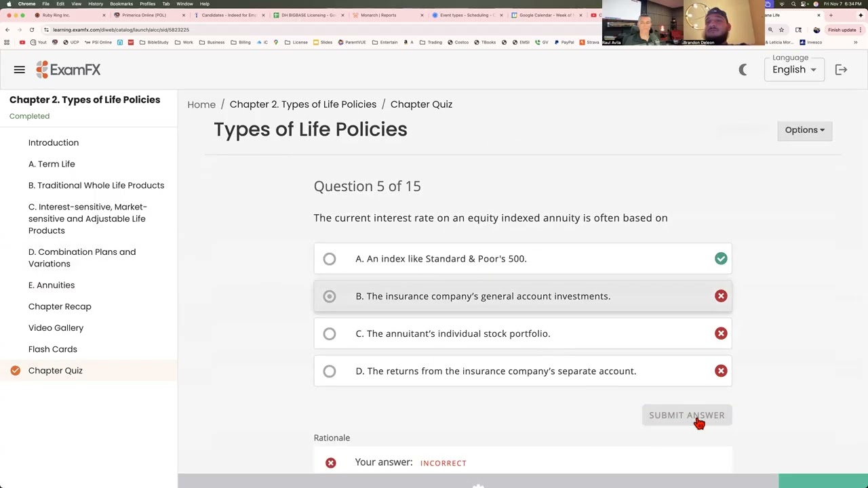Click the browser Back arrow
This screenshot has height=488, width=868.
pyautogui.click(x=7, y=30)
